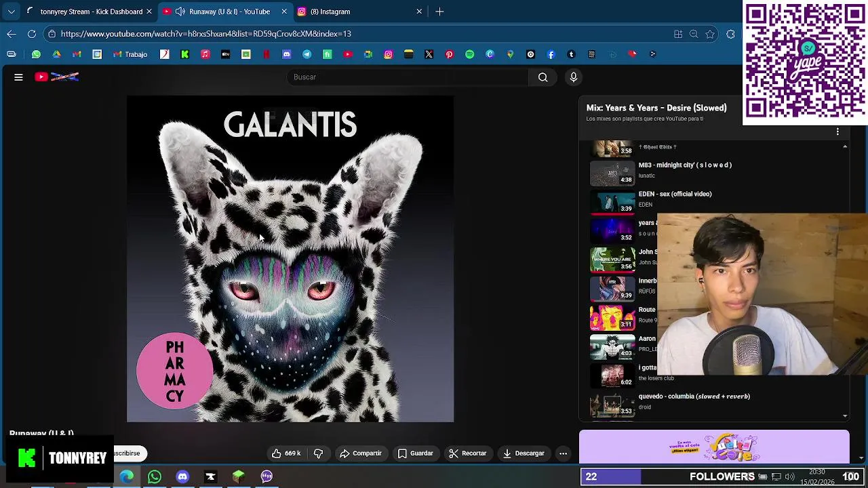This screenshot has width=868, height=488.
Task: Open Apple TV bookmark
Action: click(x=225, y=54)
